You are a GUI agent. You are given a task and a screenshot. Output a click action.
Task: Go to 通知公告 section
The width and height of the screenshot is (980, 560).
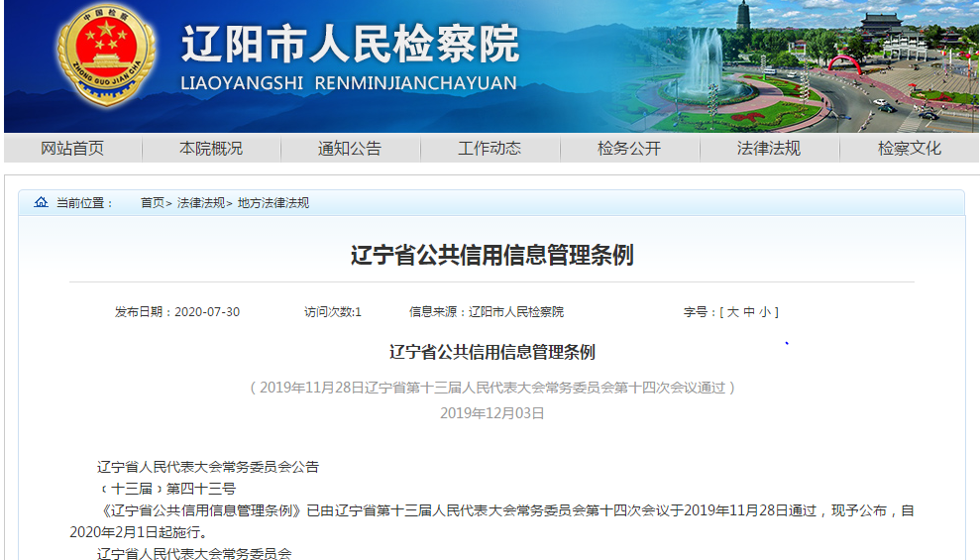[350, 148]
